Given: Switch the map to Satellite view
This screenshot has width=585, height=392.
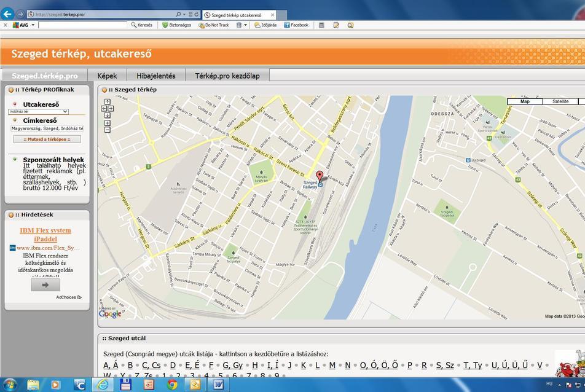Looking at the screenshot, I should [x=560, y=101].
